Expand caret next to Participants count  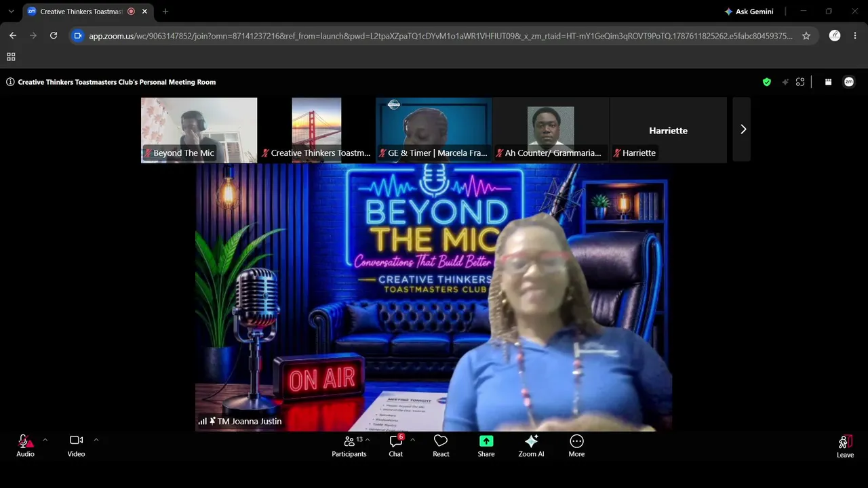[x=368, y=440]
